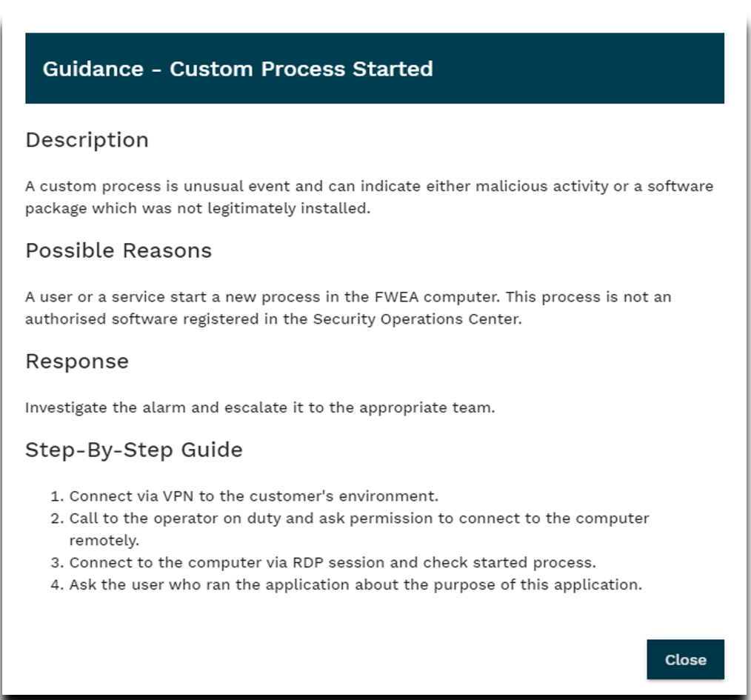Viewport: 751px width, 700px height.
Task: Click the 'Guidance - Custom Process Started' title
Action: point(238,69)
